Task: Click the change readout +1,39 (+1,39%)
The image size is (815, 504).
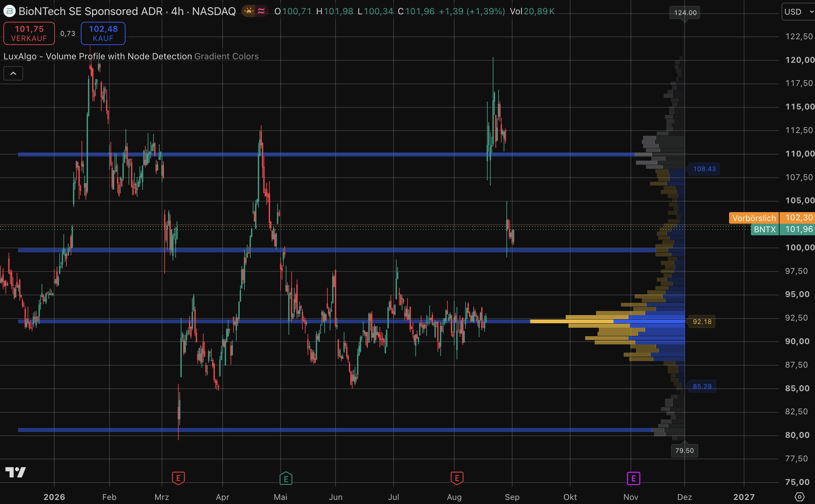Action: click(472, 11)
